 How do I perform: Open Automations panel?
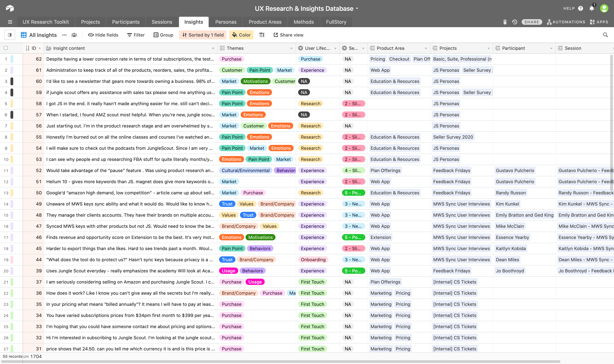pyautogui.click(x=566, y=22)
